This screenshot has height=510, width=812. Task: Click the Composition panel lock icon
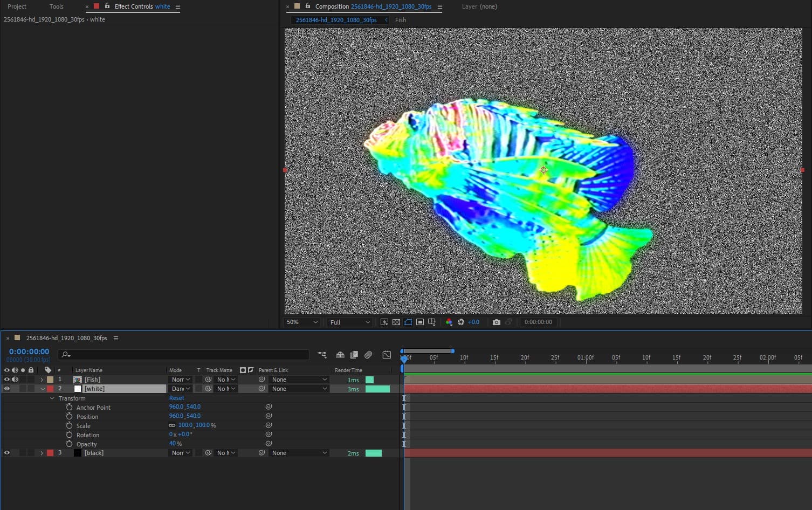tap(308, 6)
